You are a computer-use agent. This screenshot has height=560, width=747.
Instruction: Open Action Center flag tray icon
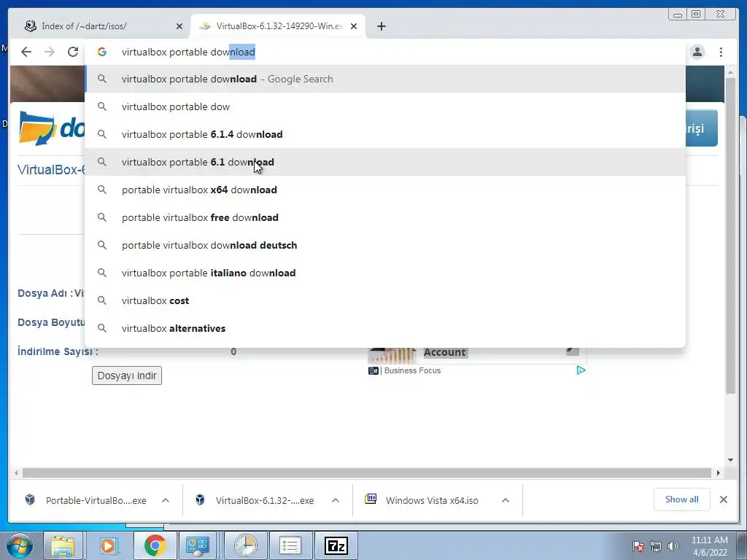pyautogui.click(x=638, y=546)
